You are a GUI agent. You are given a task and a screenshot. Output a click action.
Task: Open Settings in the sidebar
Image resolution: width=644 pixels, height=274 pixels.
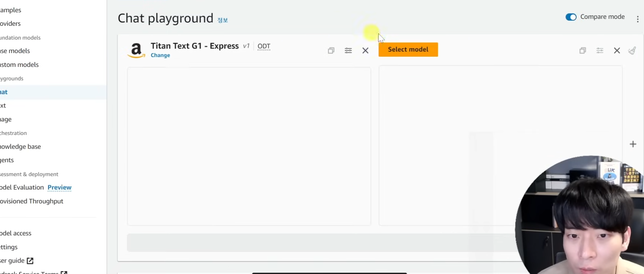coord(9,247)
